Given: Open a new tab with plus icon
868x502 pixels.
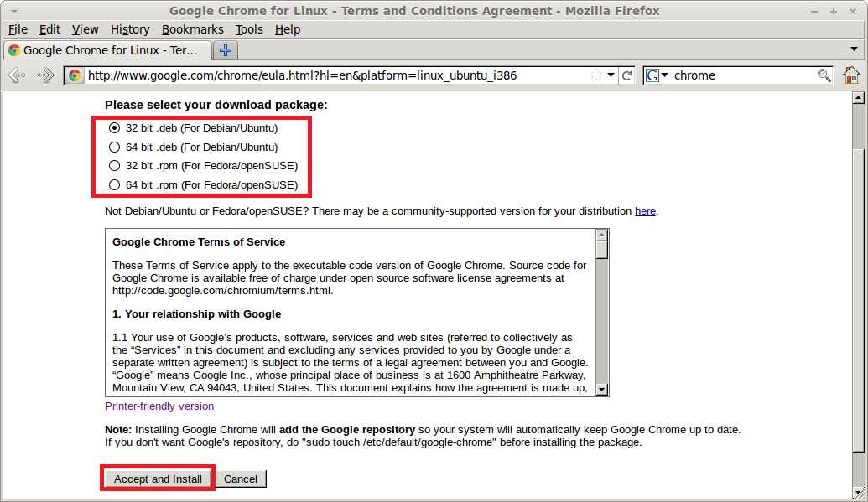Looking at the screenshot, I should (226, 50).
